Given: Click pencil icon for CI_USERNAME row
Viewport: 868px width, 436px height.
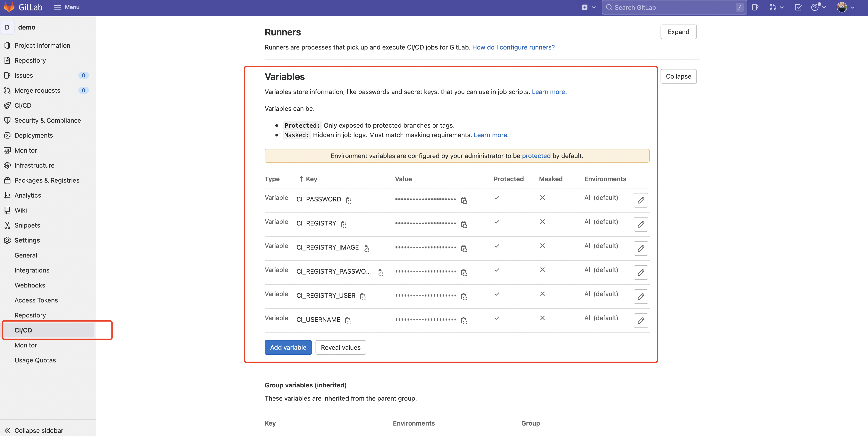Looking at the screenshot, I should pos(641,321).
